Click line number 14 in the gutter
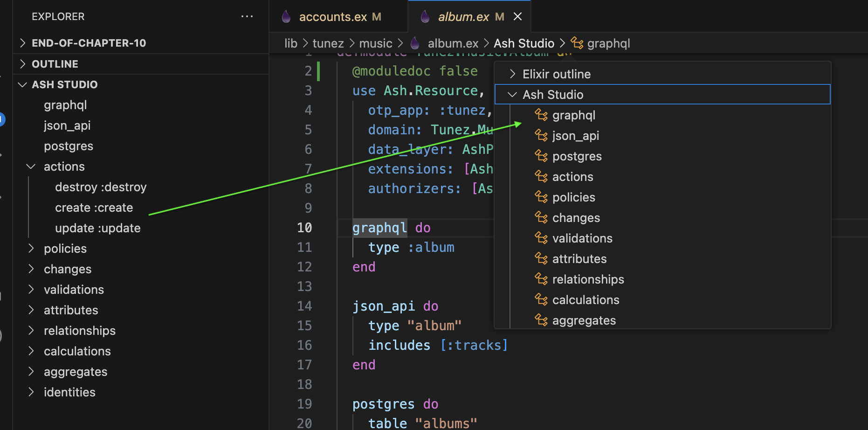The width and height of the screenshot is (868, 430). pyautogui.click(x=304, y=306)
